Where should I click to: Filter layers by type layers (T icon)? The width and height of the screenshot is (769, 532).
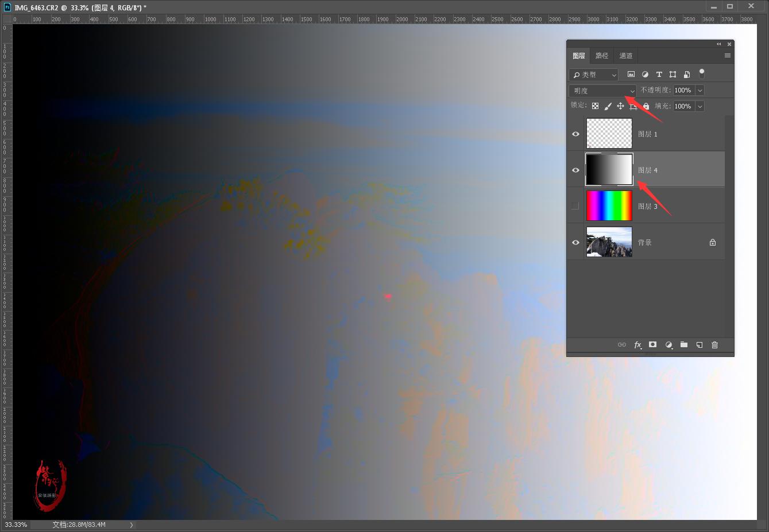click(x=659, y=75)
